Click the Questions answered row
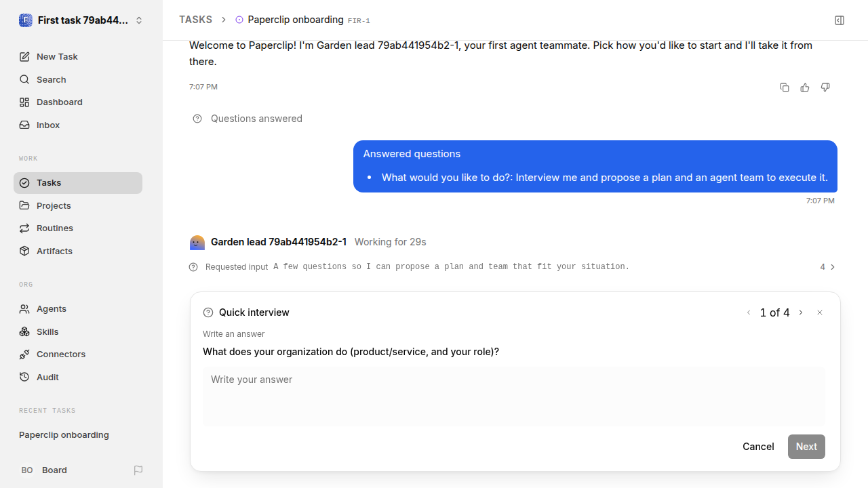868x488 pixels. (x=248, y=119)
